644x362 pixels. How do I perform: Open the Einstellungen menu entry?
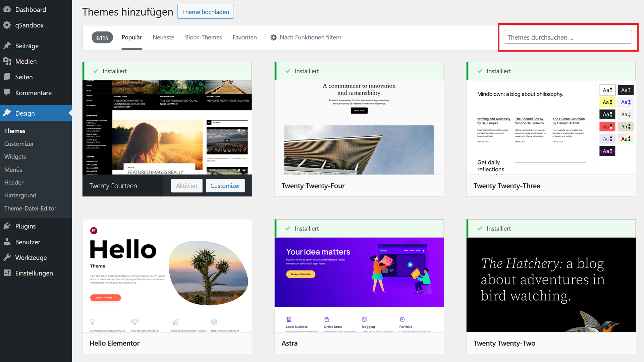36,273
